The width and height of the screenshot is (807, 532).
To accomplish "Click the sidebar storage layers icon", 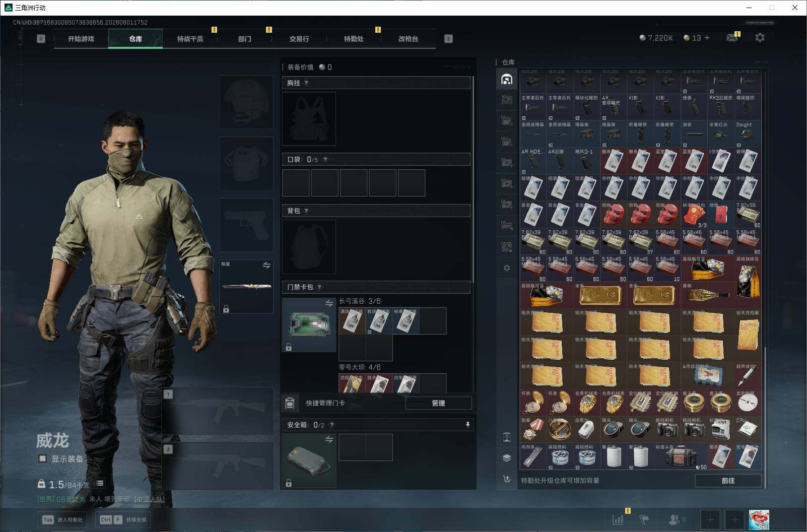I will click(x=507, y=458).
